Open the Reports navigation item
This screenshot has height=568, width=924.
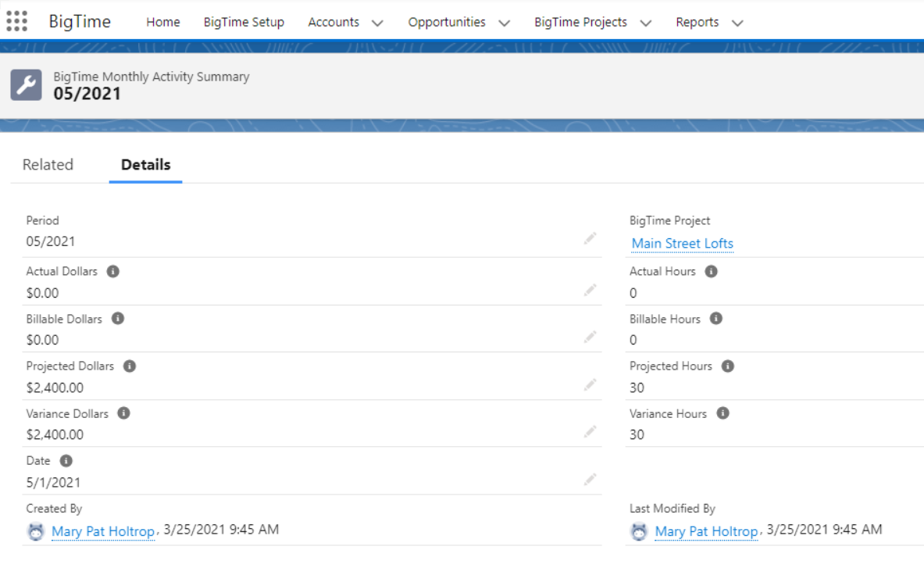click(697, 22)
